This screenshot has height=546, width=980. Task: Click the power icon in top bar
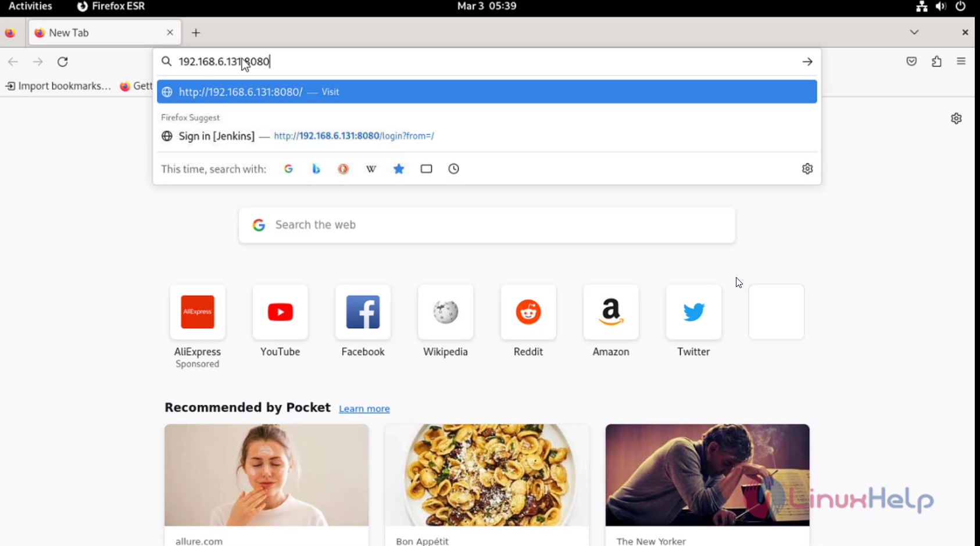click(960, 6)
